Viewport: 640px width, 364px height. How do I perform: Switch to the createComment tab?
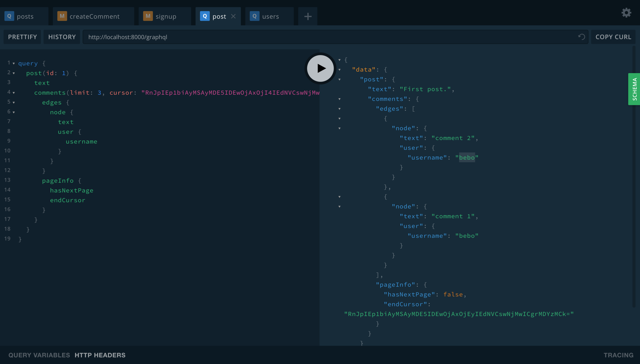[x=93, y=16]
